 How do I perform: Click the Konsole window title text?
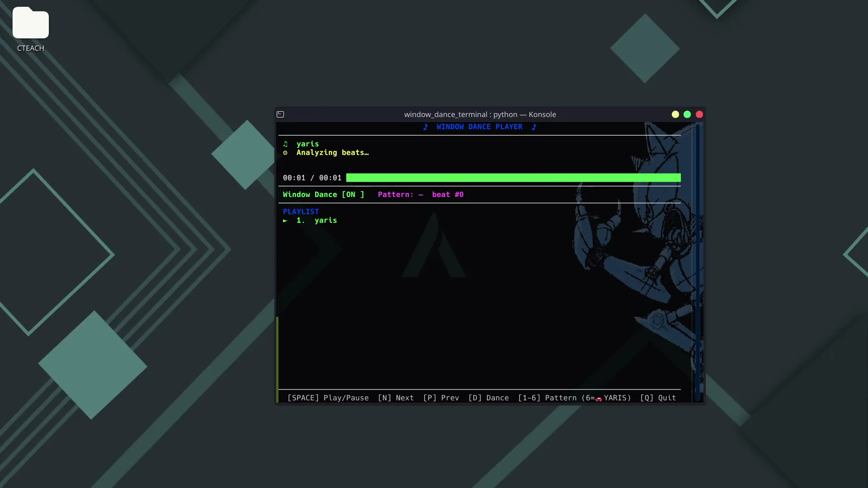[x=480, y=115]
